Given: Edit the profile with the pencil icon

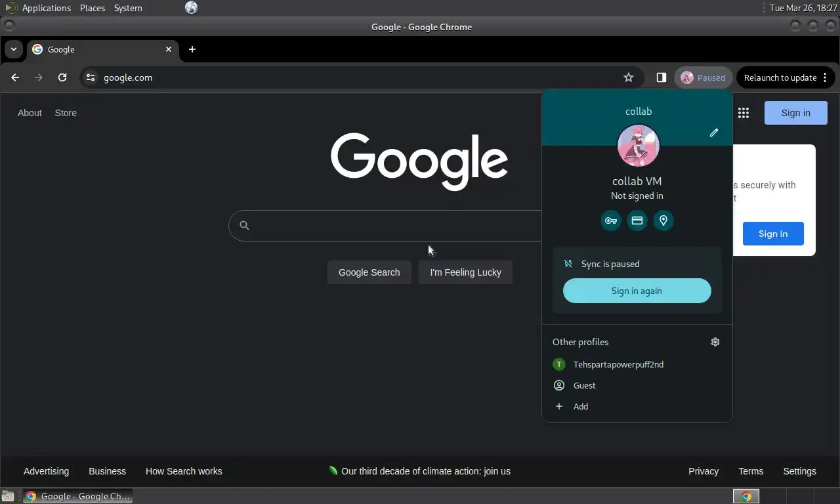Looking at the screenshot, I should coord(714,133).
